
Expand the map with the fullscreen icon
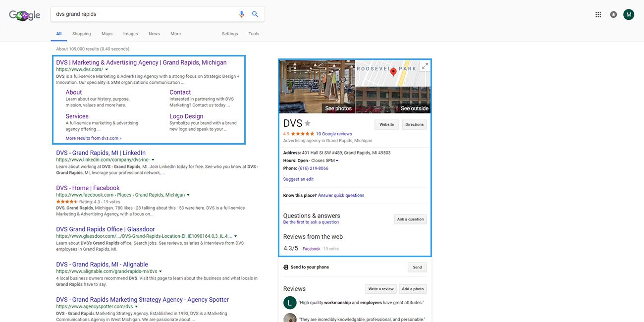point(425,66)
